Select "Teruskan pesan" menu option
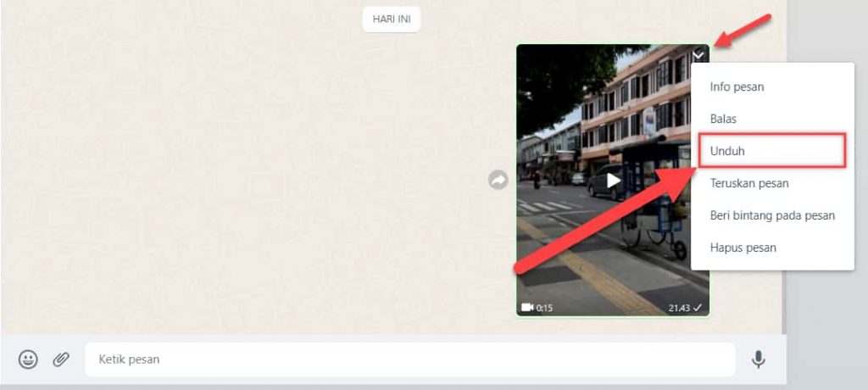Image resolution: width=868 pixels, height=390 pixels. click(749, 183)
